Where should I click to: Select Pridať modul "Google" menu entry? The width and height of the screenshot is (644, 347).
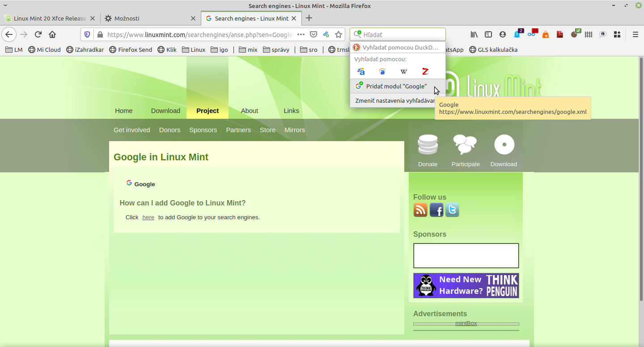click(x=396, y=86)
